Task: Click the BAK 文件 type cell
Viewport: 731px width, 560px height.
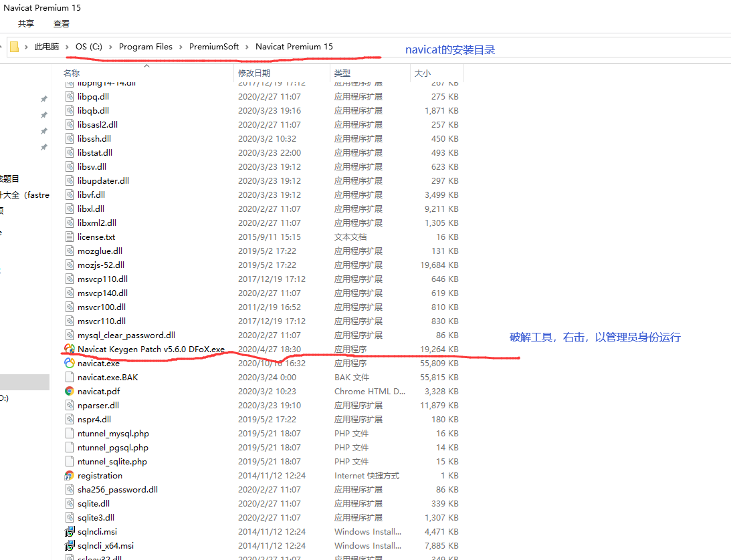Action: [x=352, y=377]
